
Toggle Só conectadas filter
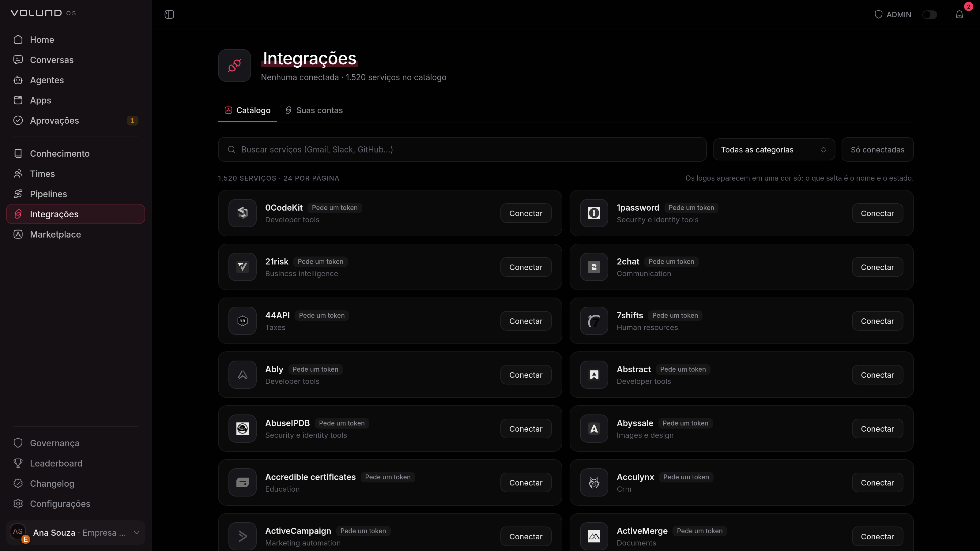(877, 149)
